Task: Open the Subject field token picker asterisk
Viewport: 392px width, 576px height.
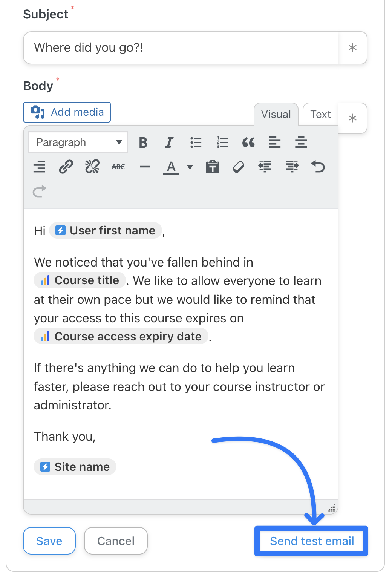Action: pos(352,48)
